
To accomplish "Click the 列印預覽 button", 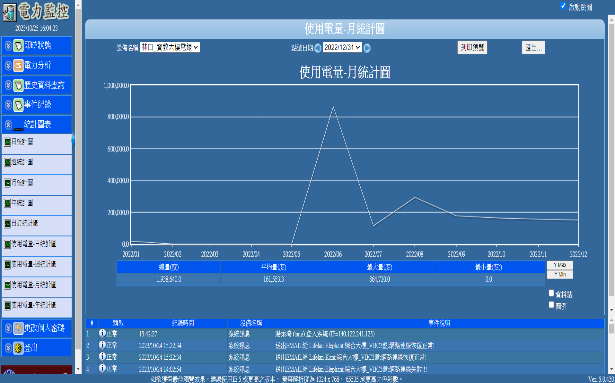I will click(x=472, y=48).
